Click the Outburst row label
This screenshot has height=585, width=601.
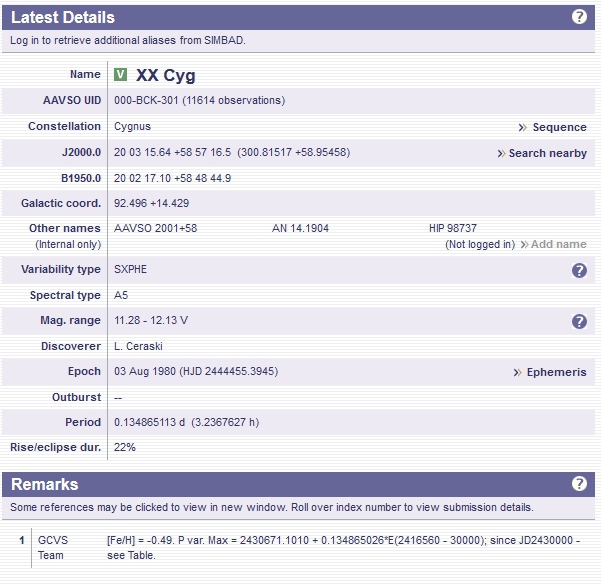77,397
